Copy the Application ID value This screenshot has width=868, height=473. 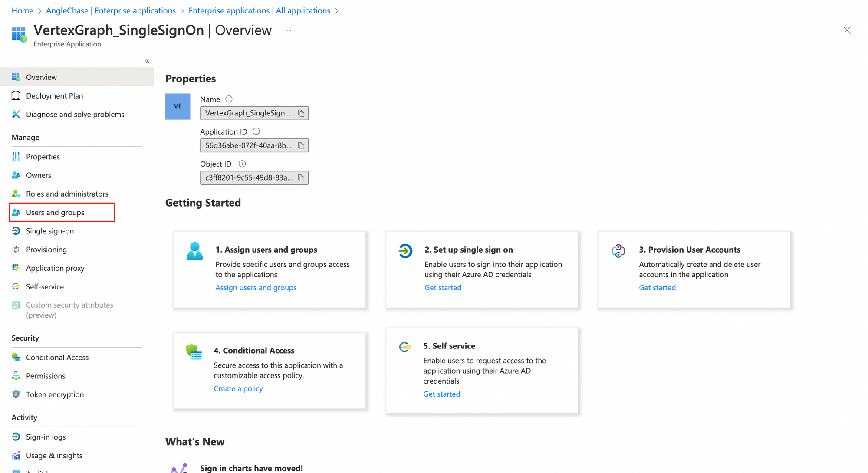click(301, 145)
